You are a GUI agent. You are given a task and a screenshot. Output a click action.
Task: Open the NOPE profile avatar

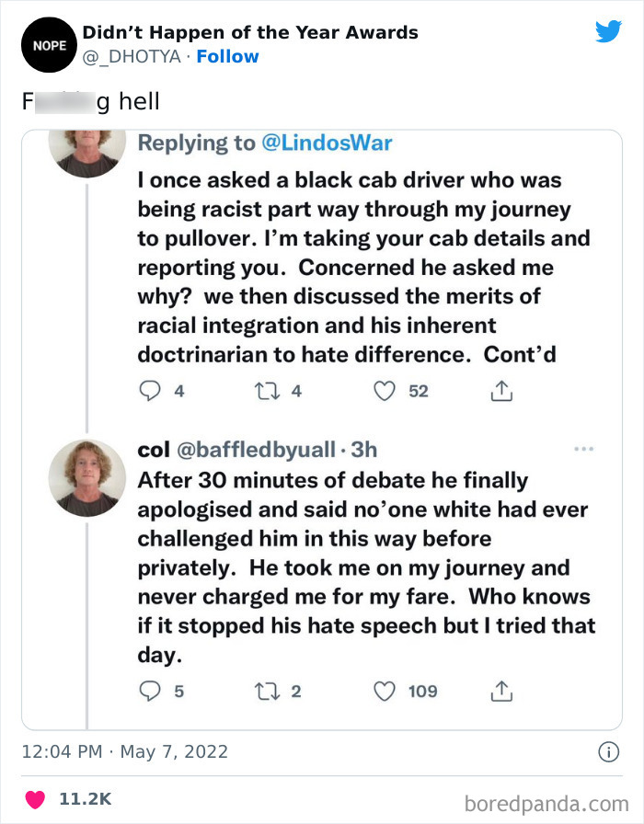[x=45, y=44]
